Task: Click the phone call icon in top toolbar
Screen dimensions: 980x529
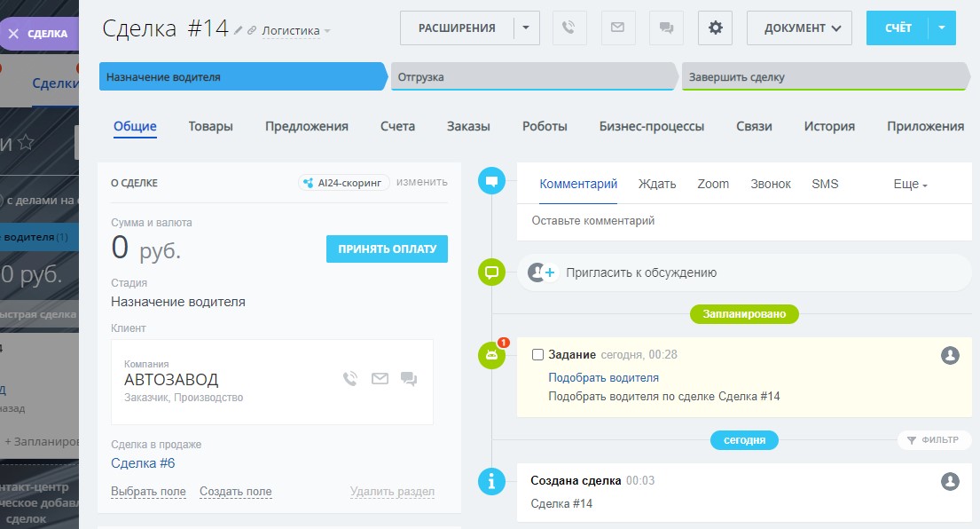Action: (569, 28)
